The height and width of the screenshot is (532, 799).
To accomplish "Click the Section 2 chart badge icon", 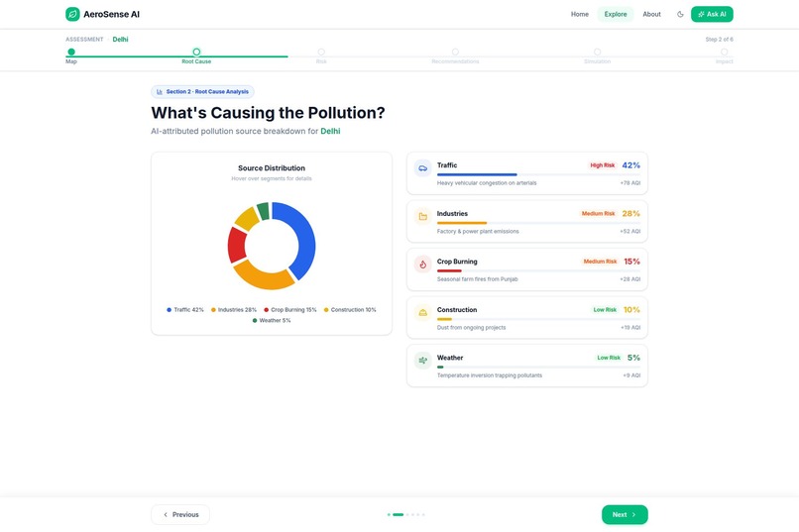I will [160, 91].
